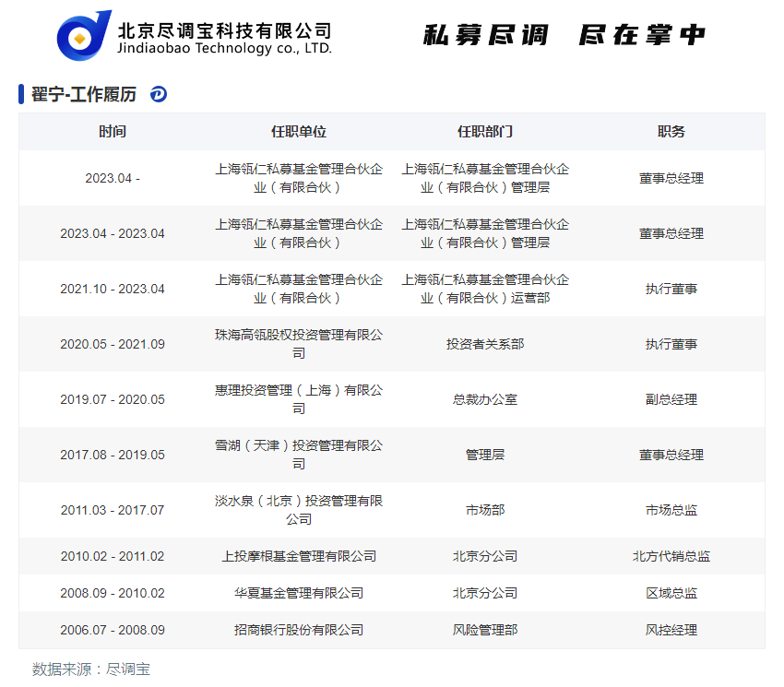Click 上海领仁私募基金 employer in the 2023.04 - 2023.04 row
The height and width of the screenshot is (687, 784).
(299, 233)
